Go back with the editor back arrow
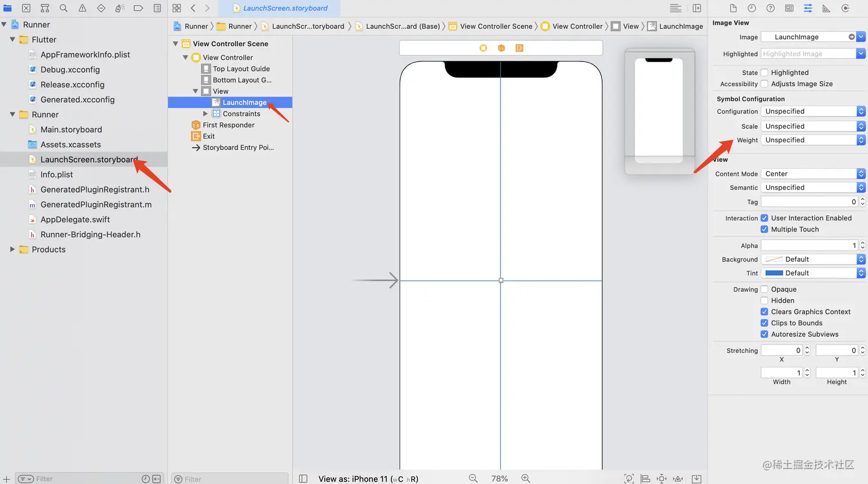 click(x=193, y=8)
